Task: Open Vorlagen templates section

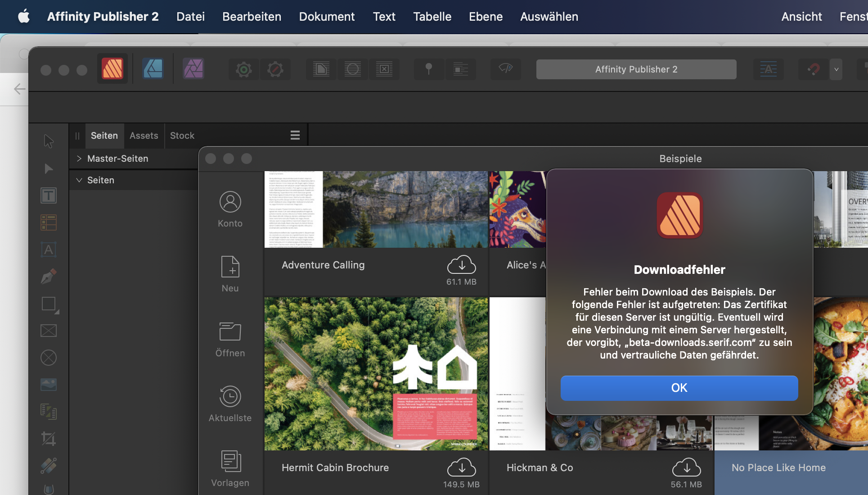Action: pyautogui.click(x=230, y=469)
